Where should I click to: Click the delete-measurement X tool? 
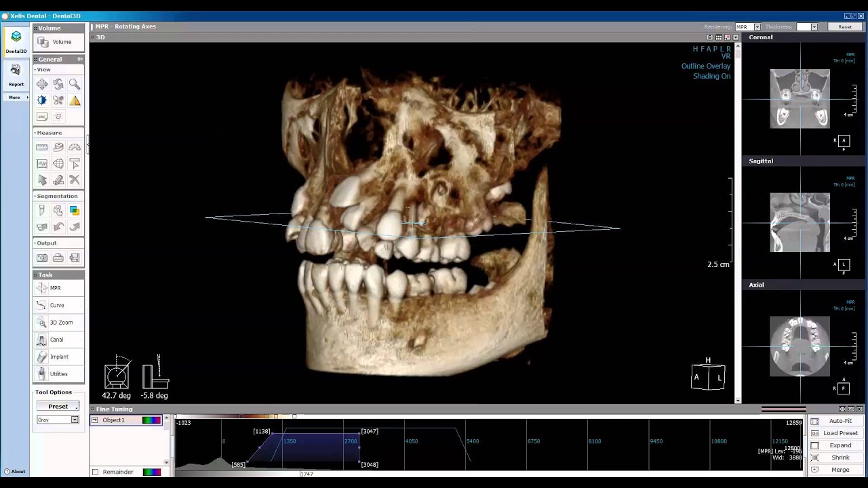(75, 180)
